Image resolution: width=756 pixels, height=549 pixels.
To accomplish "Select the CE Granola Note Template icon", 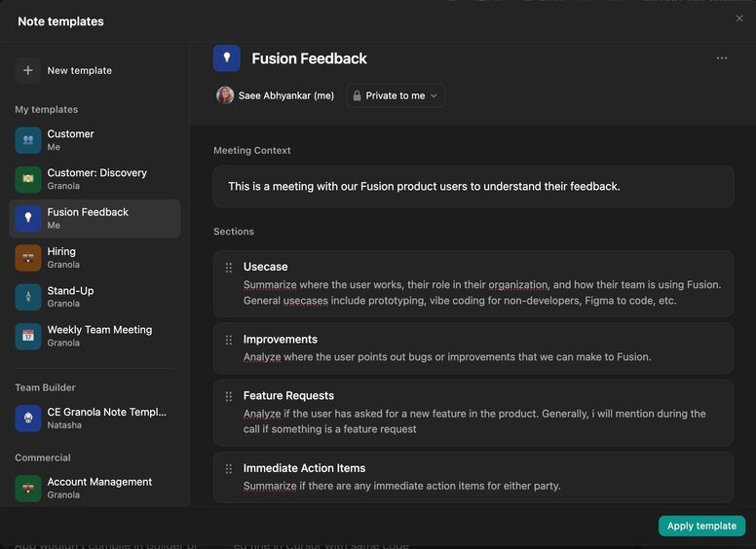I will 28,418.
